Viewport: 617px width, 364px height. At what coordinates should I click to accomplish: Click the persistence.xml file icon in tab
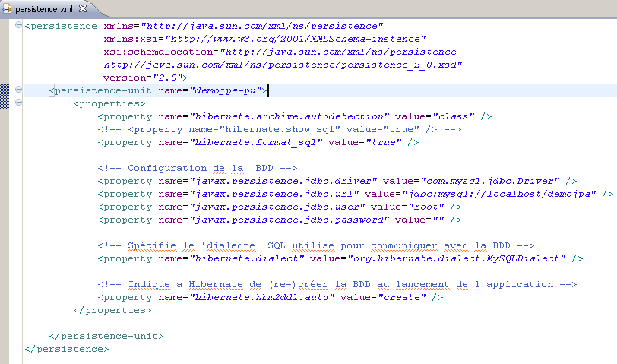pos(8,8)
